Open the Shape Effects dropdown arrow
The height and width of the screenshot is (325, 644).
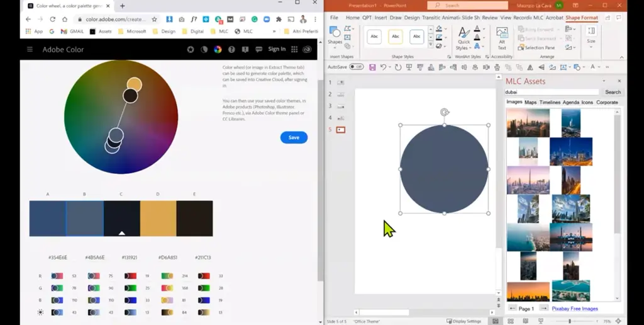(446, 46)
